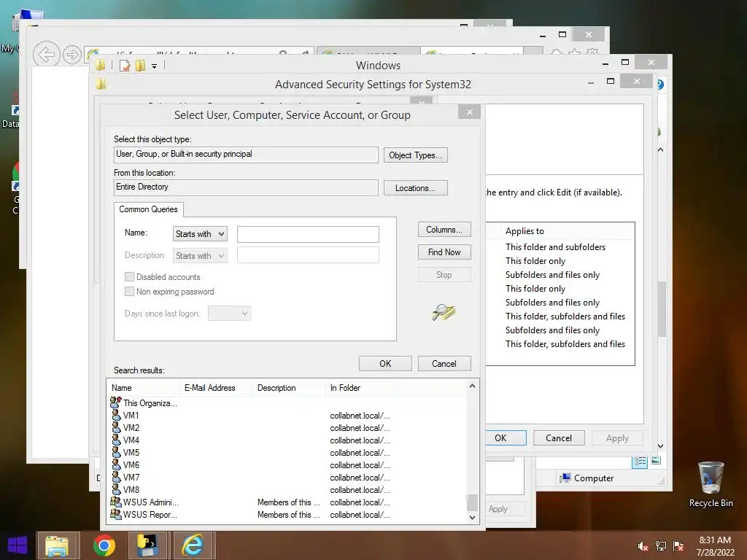Viewport: 747px width, 560px height.
Task: Select VM2 in search results
Action: [131, 427]
